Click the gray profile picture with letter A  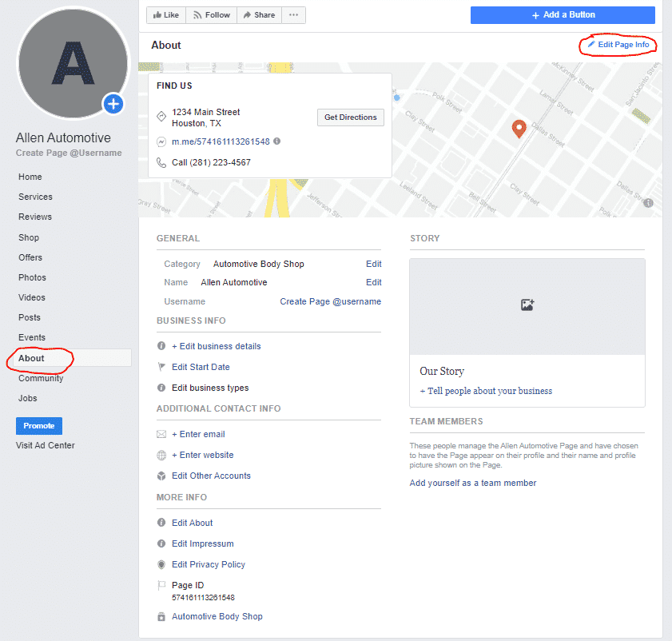click(x=73, y=63)
